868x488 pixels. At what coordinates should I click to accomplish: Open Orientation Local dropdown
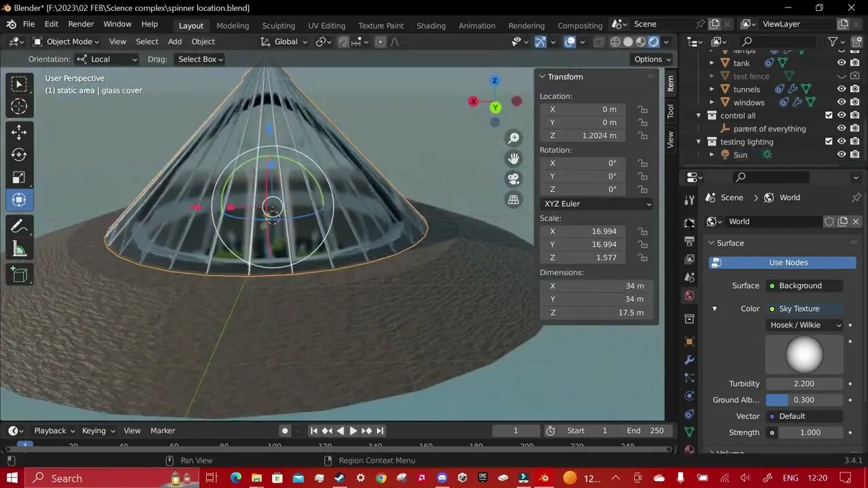(x=106, y=60)
